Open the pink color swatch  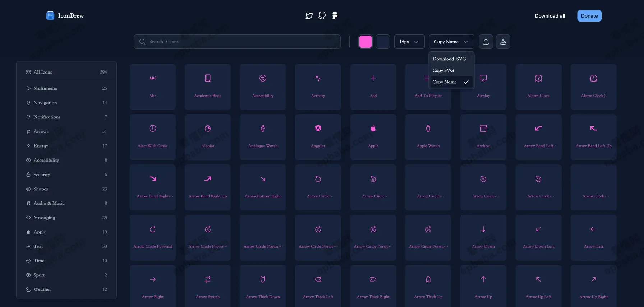tap(365, 42)
